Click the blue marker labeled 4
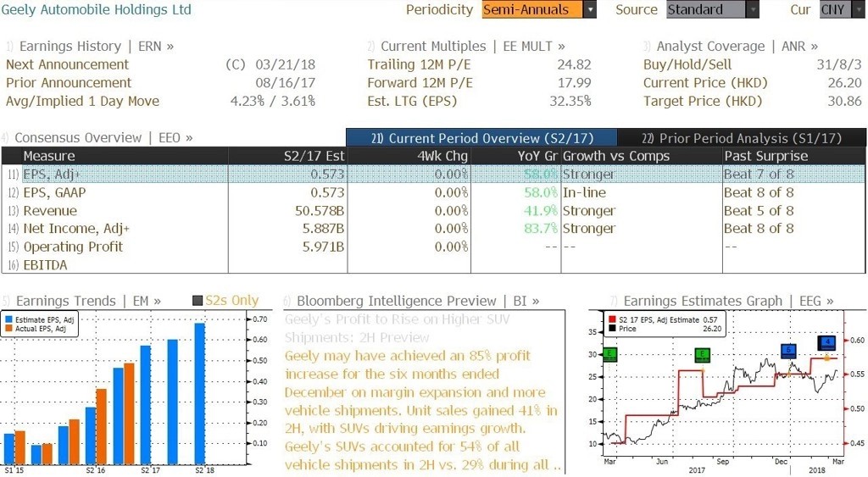 coord(827,342)
